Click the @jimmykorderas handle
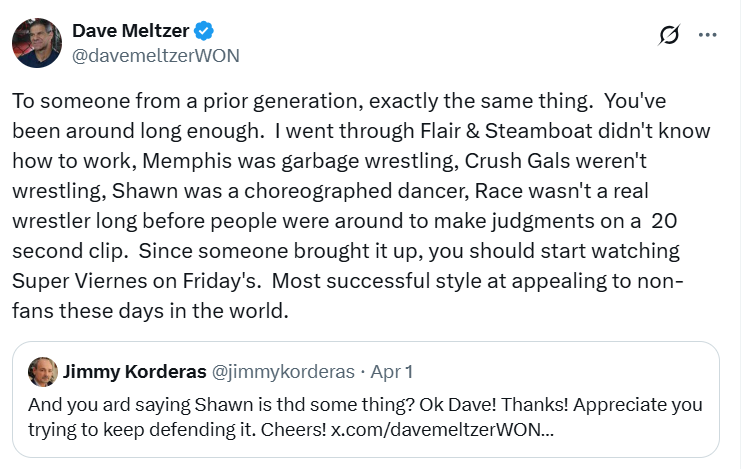The height and width of the screenshot is (469, 755). pyautogui.click(x=283, y=372)
